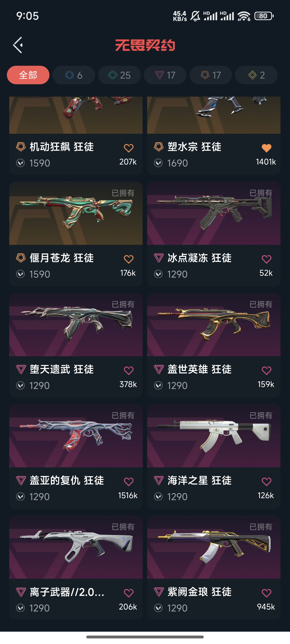Filter by orange tier with 17 skins
The width and height of the screenshot is (290, 644).
[x=211, y=75]
